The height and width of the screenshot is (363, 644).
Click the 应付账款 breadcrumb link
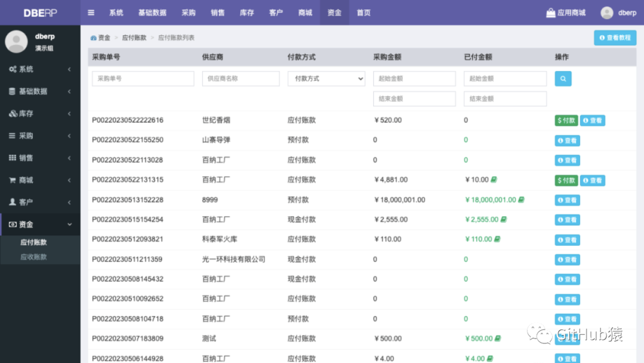(x=134, y=38)
